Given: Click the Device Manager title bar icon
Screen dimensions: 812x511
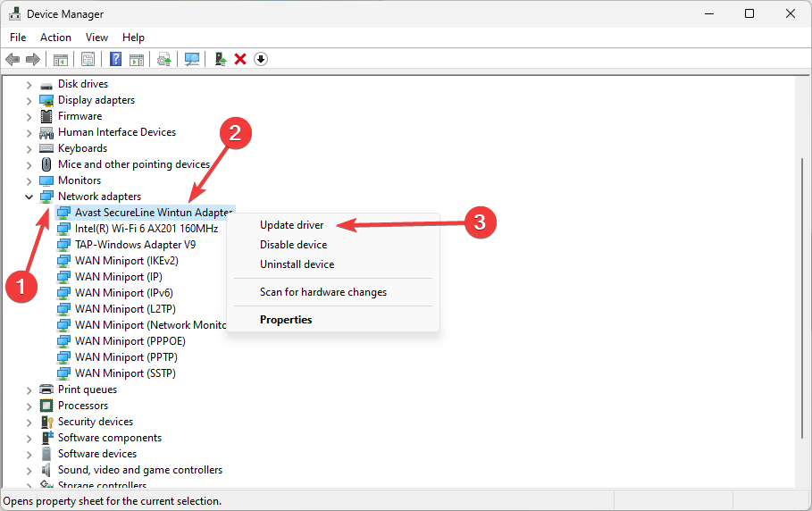Looking at the screenshot, I should 14,13.
